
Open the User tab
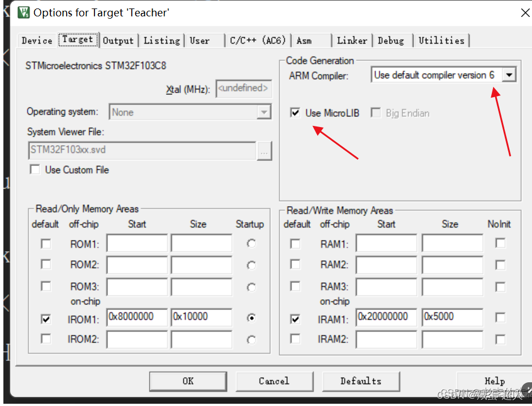pos(205,41)
